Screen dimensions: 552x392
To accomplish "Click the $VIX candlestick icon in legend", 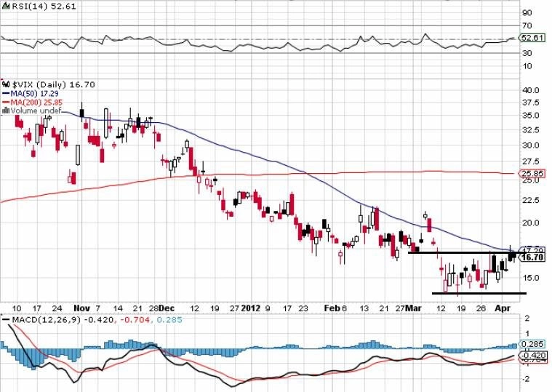I will click(x=6, y=84).
